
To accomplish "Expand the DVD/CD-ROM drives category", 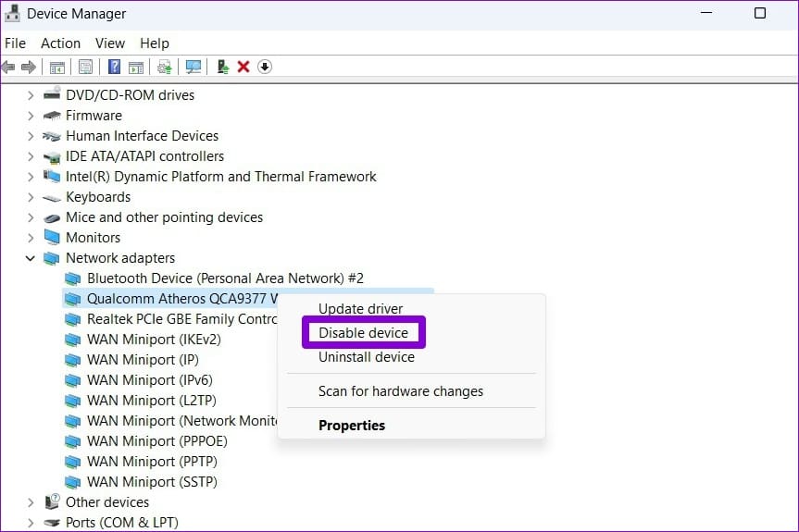I will click(x=31, y=95).
